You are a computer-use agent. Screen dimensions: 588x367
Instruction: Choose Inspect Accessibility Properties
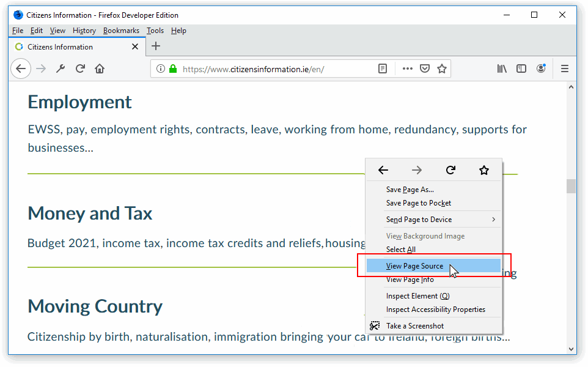433,310
